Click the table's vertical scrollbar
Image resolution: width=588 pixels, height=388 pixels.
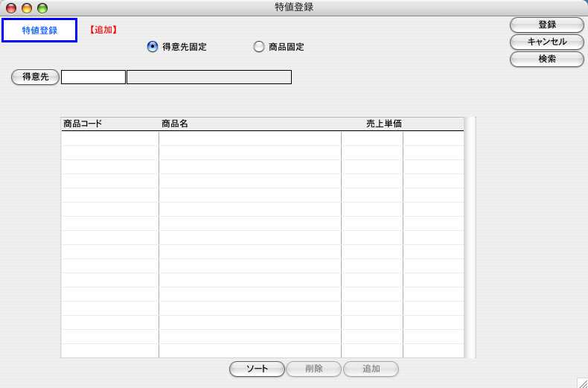[x=470, y=237]
